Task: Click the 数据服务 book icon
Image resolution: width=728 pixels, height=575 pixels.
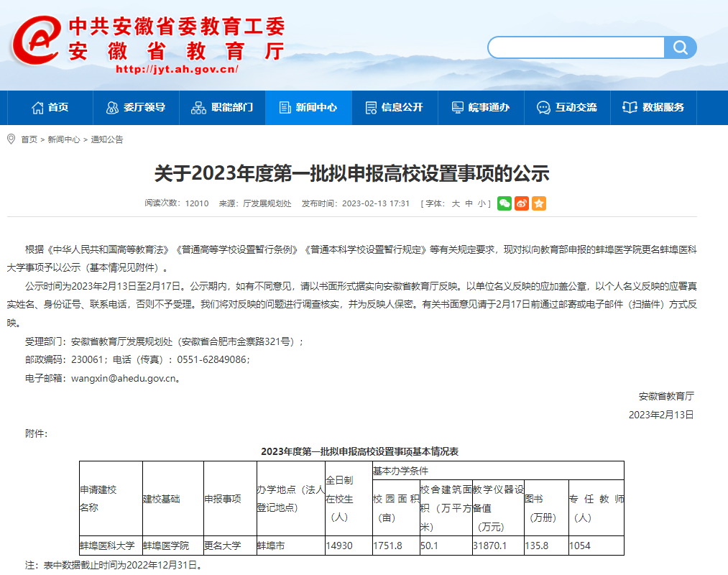Action: pyautogui.click(x=630, y=108)
